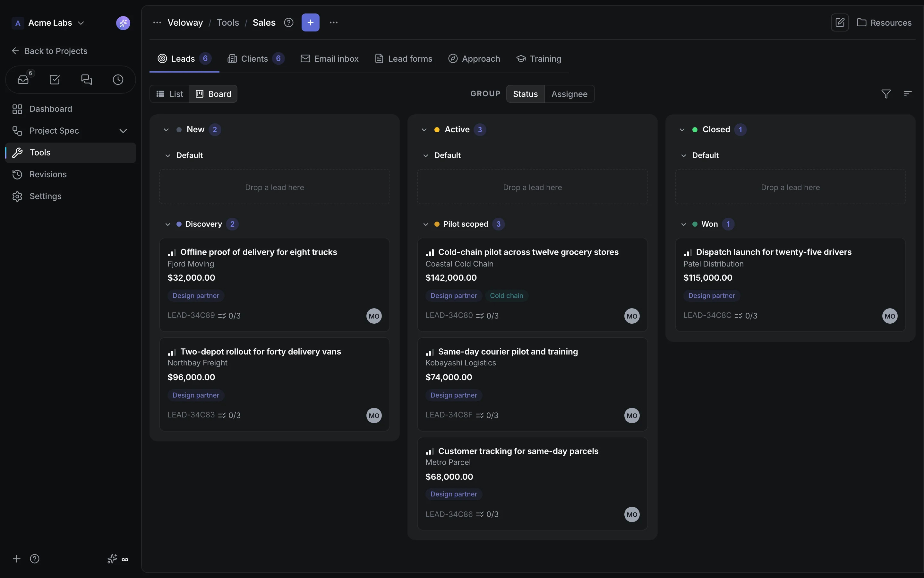The height and width of the screenshot is (578, 924).
Task: Open the Resources folder button
Action: (884, 22)
